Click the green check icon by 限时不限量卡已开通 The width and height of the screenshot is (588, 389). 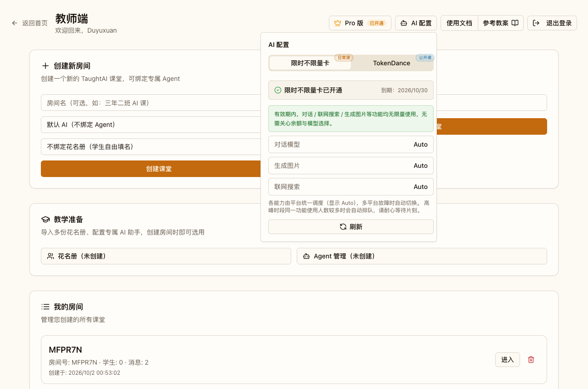click(277, 90)
